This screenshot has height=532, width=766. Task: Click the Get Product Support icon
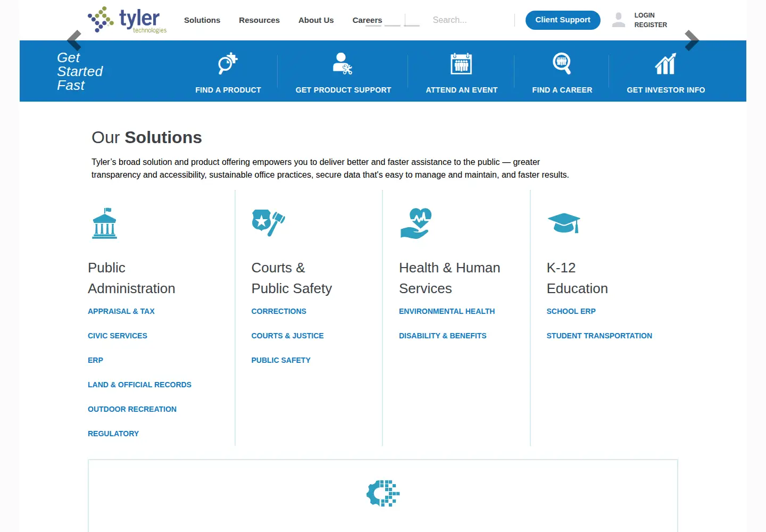343,63
